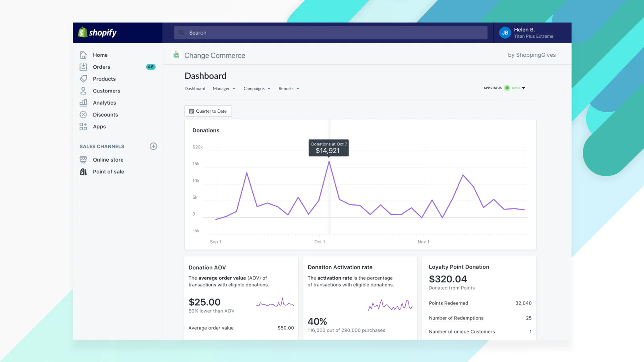
Task: Select the Customers person icon
Action: click(x=83, y=91)
